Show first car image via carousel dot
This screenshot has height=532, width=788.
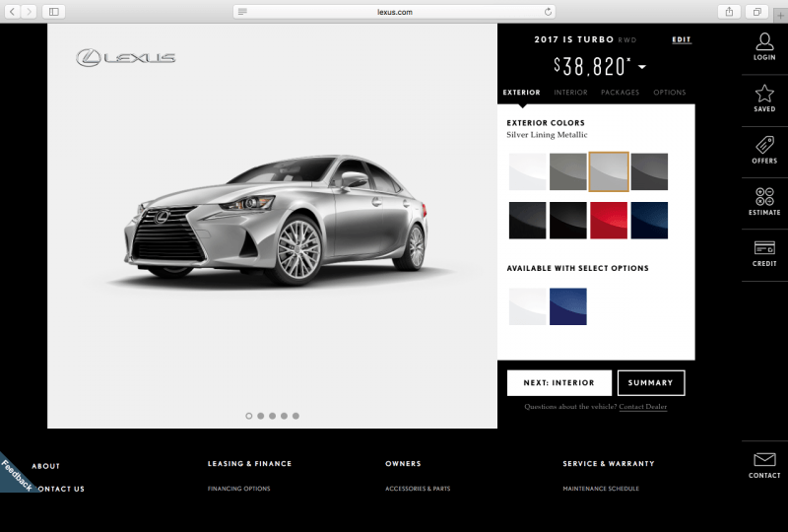249,416
